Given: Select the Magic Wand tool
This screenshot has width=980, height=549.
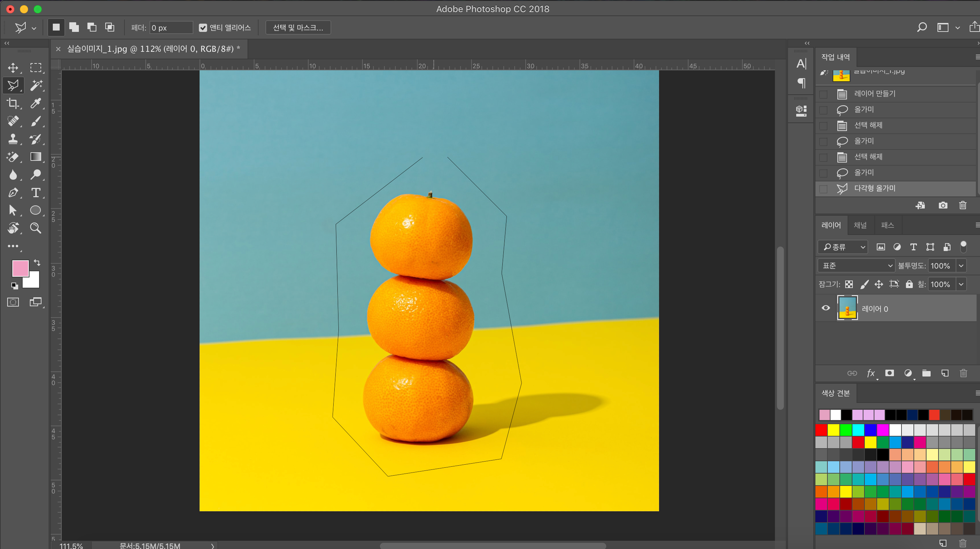Looking at the screenshot, I should tap(36, 85).
